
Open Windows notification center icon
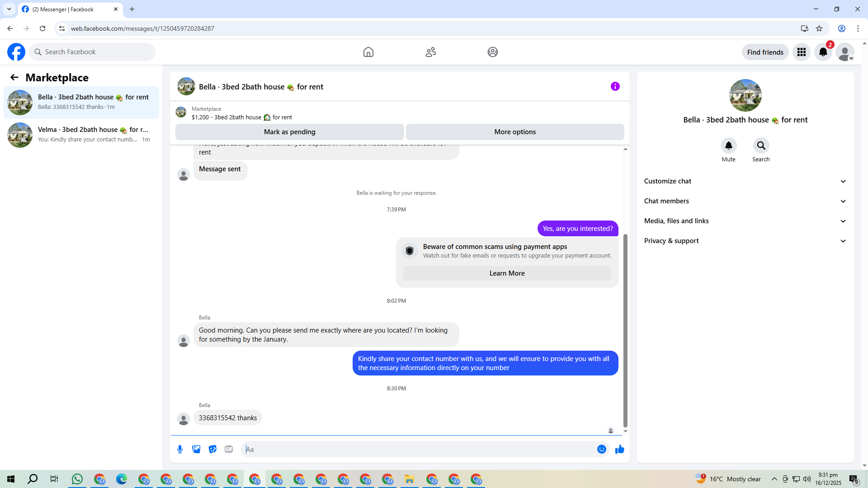pos(854,479)
